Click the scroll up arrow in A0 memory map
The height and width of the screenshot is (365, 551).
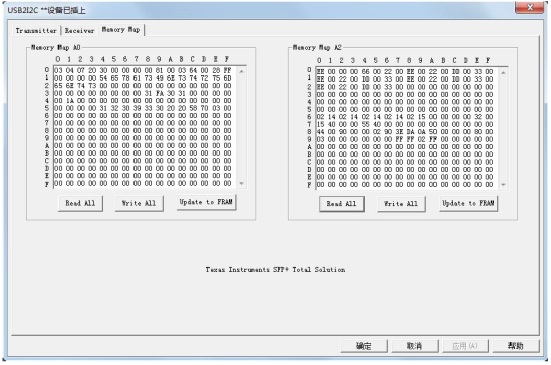pyautogui.click(x=241, y=71)
